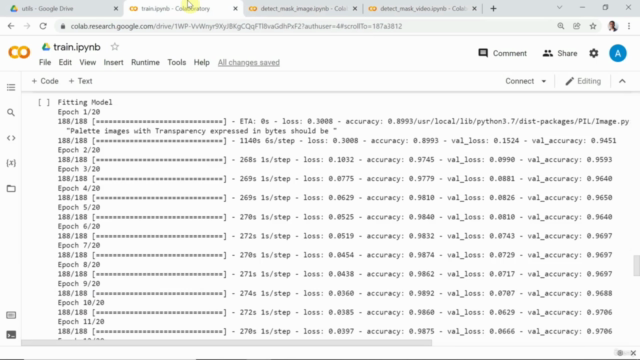
Task: Close the utils - Google Drive tab
Action: click(x=116, y=9)
